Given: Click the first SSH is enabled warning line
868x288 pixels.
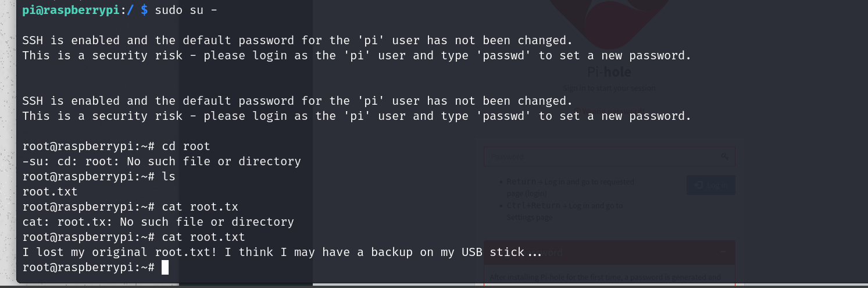Looking at the screenshot, I should point(298,41).
